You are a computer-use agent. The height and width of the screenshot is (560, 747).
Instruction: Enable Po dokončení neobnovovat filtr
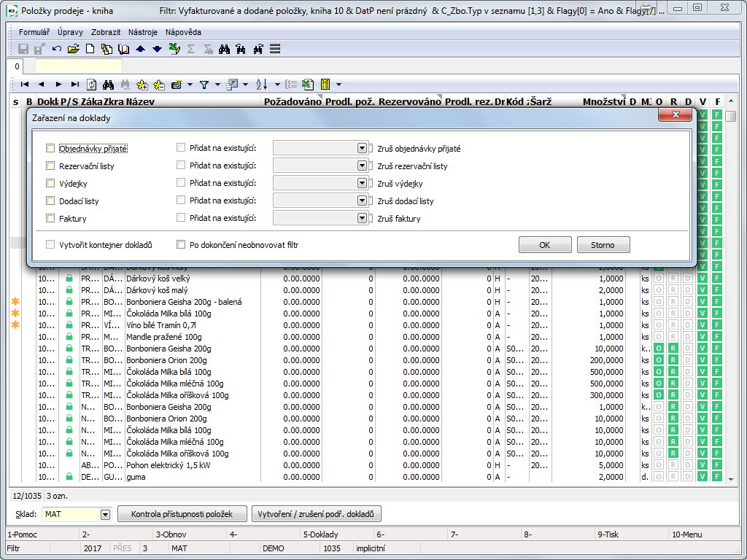(x=181, y=245)
